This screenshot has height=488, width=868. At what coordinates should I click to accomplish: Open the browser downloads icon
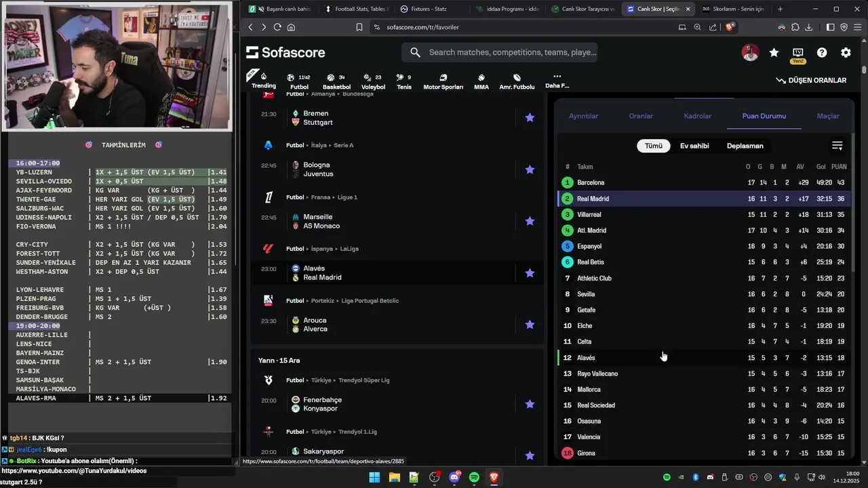click(x=809, y=27)
